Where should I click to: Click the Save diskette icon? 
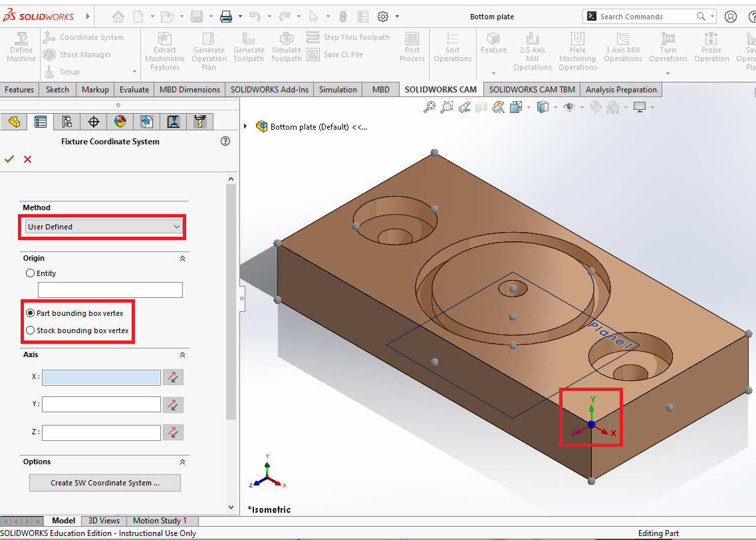pyautogui.click(x=197, y=17)
